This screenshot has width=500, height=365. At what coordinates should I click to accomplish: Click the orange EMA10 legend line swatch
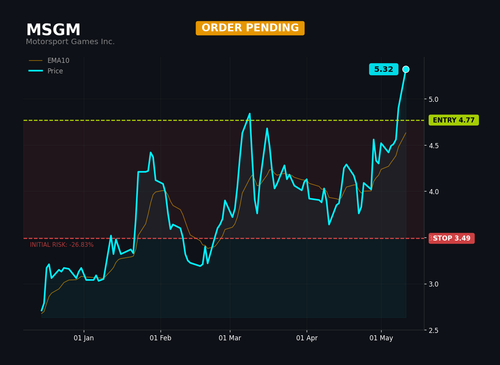point(36,61)
